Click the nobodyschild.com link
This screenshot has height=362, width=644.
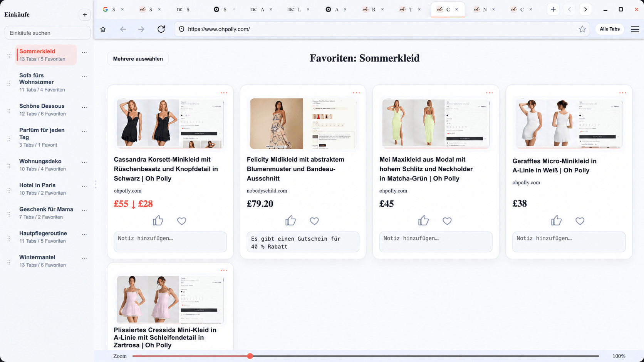pyautogui.click(x=267, y=191)
